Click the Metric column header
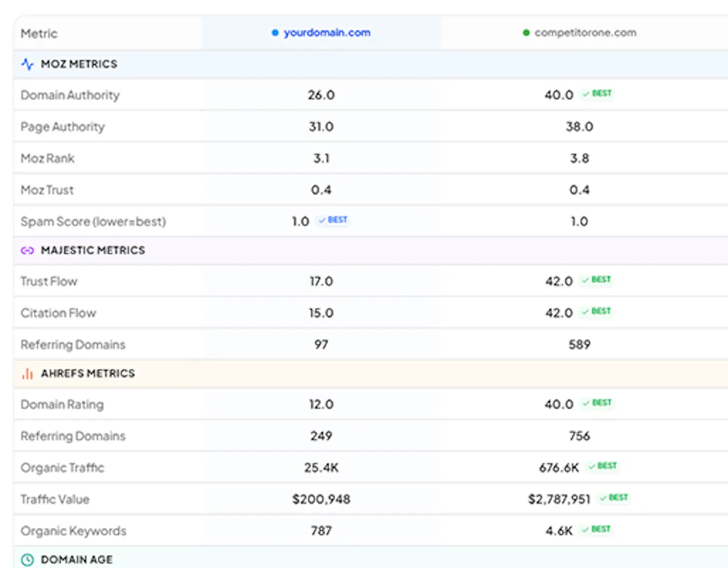Image resolution: width=728 pixels, height=568 pixels. pyautogui.click(x=39, y=34)
